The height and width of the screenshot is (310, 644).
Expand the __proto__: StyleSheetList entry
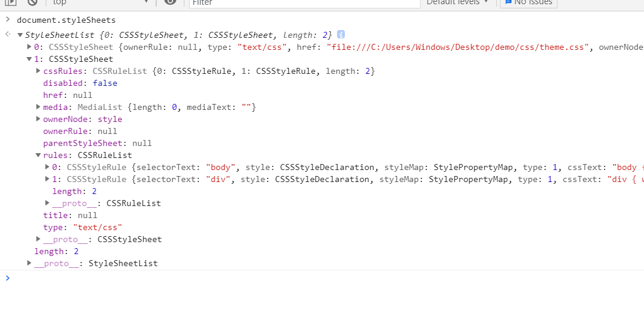(x=29, y=263)
